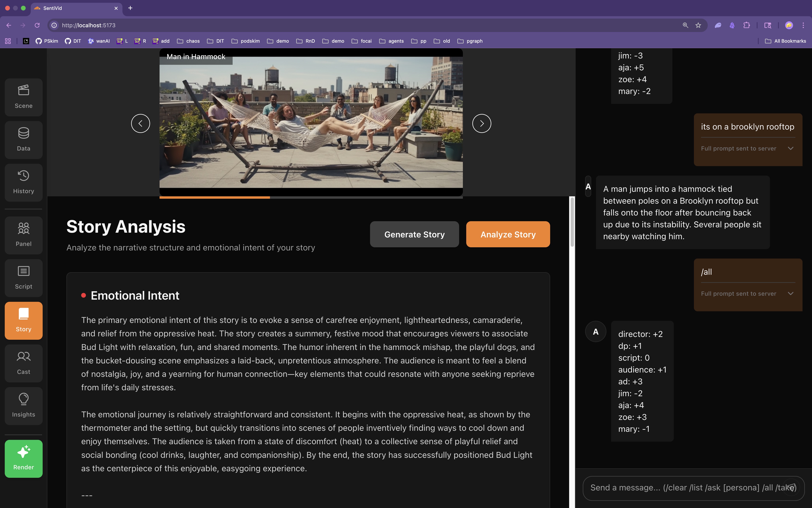Click the Analyze Story button

(507, 234)
